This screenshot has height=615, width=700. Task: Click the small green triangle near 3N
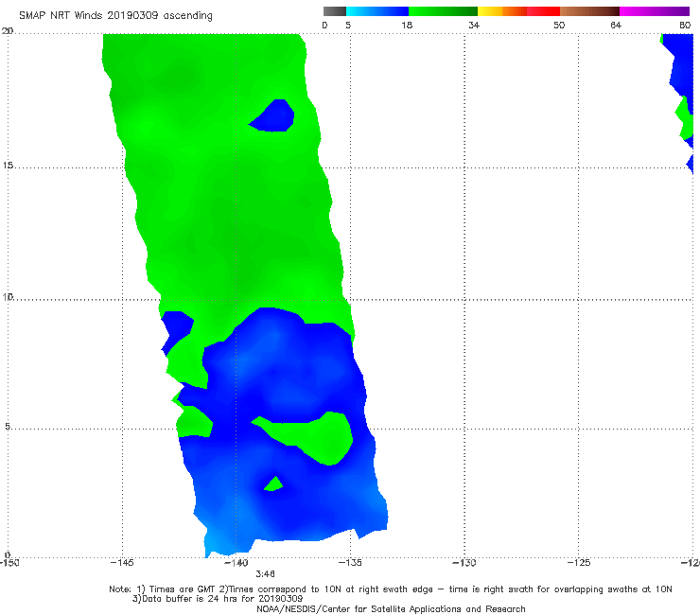pyautogui.click(x=273, y=484)
